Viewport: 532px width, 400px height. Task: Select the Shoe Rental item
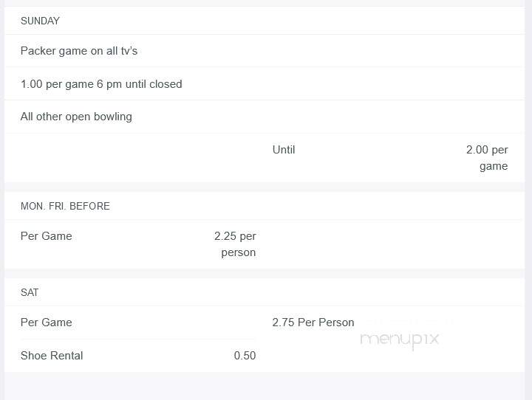(52, 356)
